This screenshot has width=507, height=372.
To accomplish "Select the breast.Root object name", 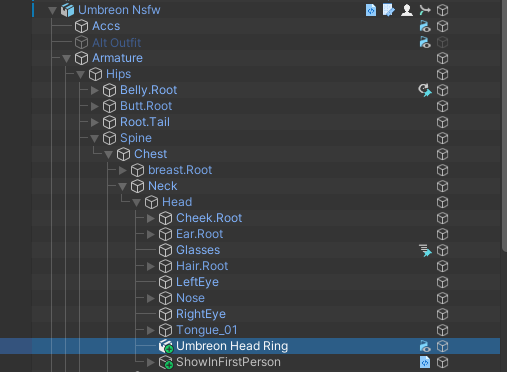I will point(180,170).
